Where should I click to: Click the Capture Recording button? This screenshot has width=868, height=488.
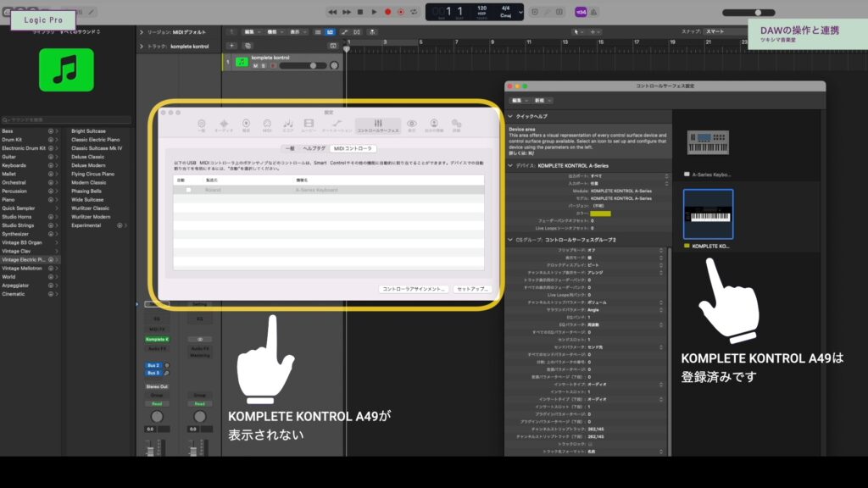[x=401, y=12]
